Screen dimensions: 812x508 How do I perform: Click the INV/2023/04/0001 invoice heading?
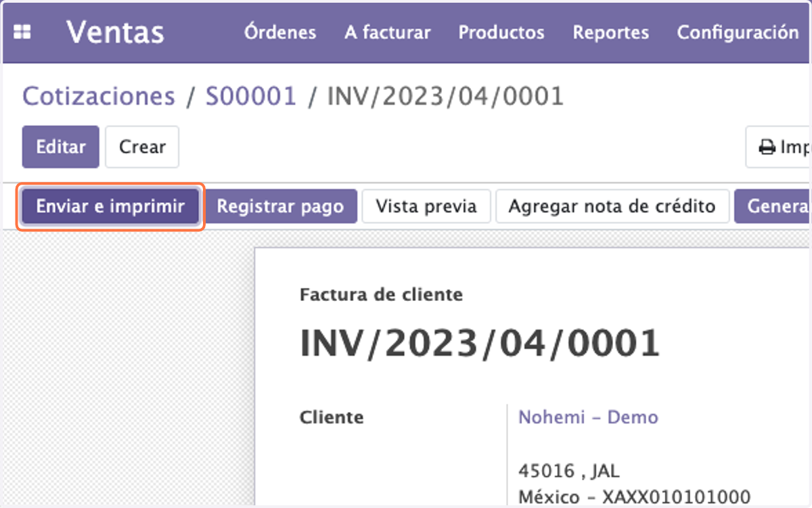[480, 343]
